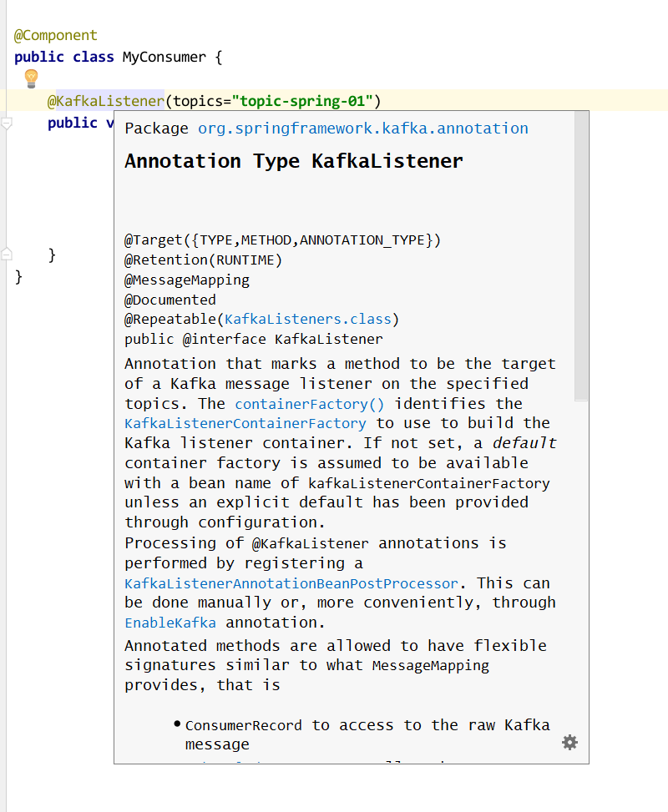Click the ConsumerRecord bullet item text
The image size is (668, 812).
click(x=243, y=725)
